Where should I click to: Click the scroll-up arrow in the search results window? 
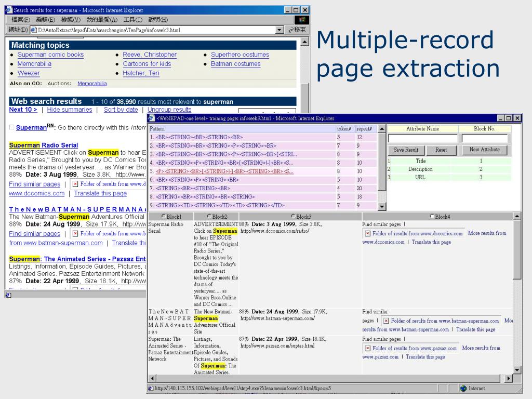pyautogui.click(x=304, y=42)
